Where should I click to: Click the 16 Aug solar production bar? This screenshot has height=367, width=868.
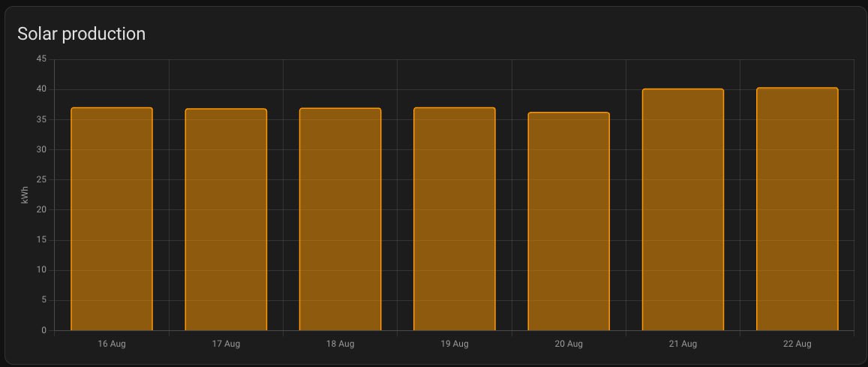tap(112, 219)
